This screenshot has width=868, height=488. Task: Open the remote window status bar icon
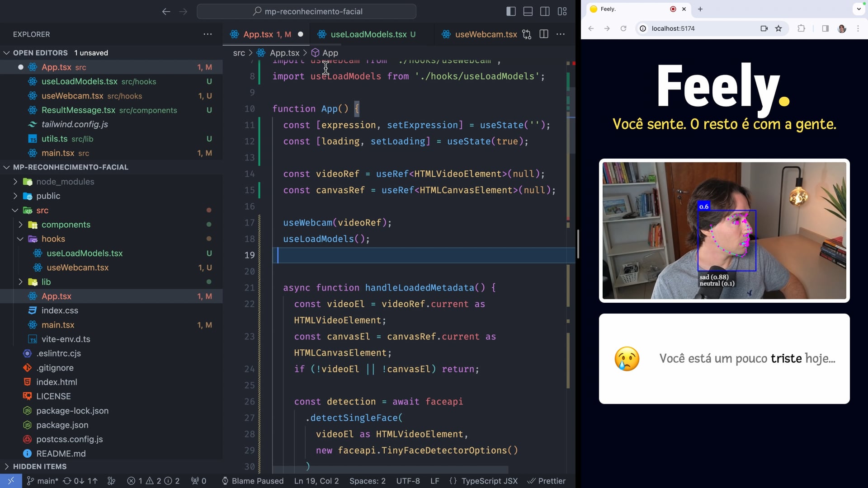[11, 481]
